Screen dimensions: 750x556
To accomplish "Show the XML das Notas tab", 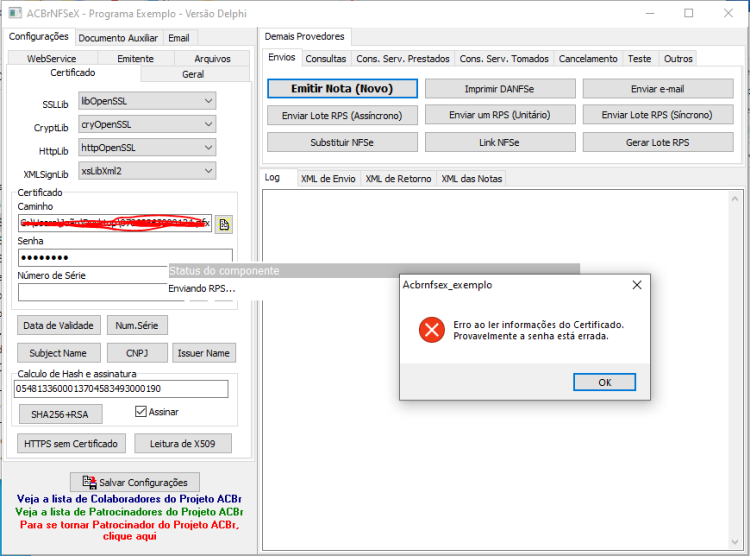I will [x=472, y=178].
